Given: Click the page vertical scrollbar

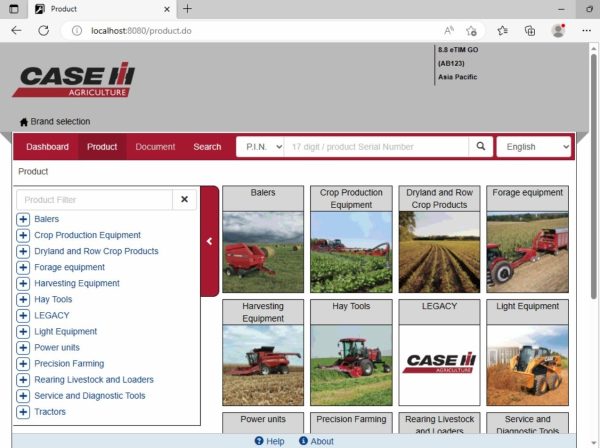Looking at the screenshot, I should click(x=593, y=176).
